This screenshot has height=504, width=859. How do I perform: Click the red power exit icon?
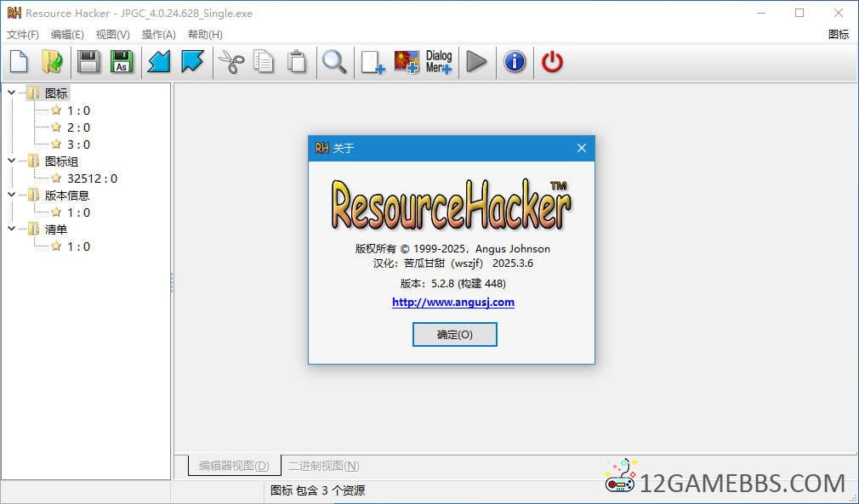click(x=552, y=62)
